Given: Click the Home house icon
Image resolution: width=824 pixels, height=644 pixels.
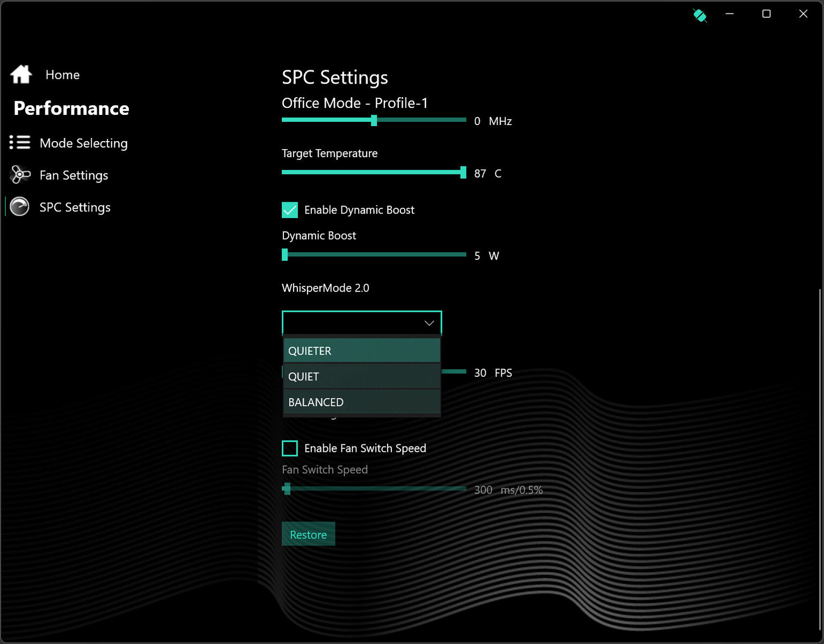Looking at the screenshot, I should 21,74.
